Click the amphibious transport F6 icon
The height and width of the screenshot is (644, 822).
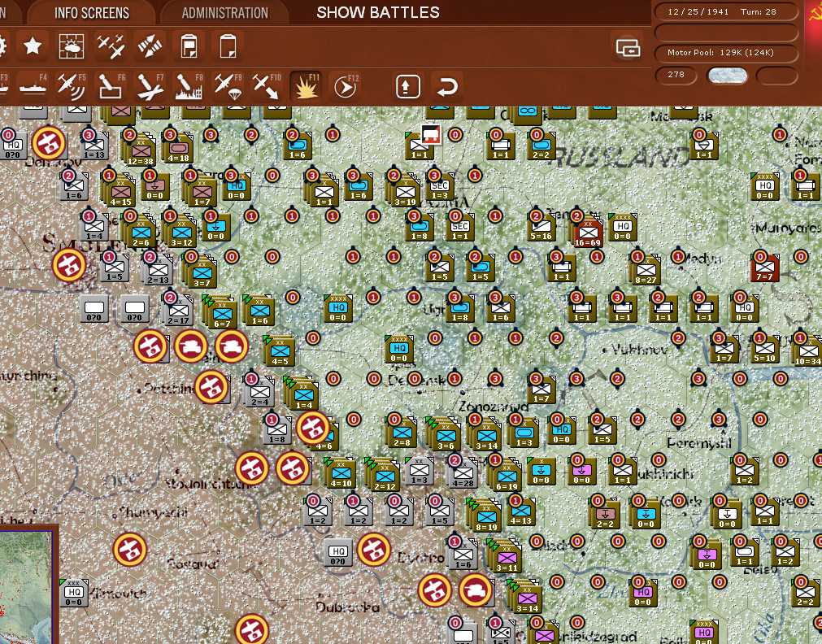111,85
